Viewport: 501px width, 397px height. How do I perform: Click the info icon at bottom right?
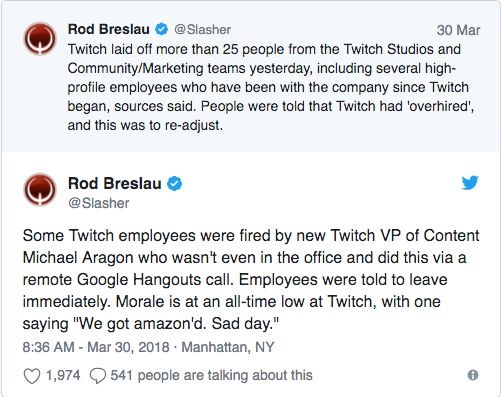pos(473,375)
